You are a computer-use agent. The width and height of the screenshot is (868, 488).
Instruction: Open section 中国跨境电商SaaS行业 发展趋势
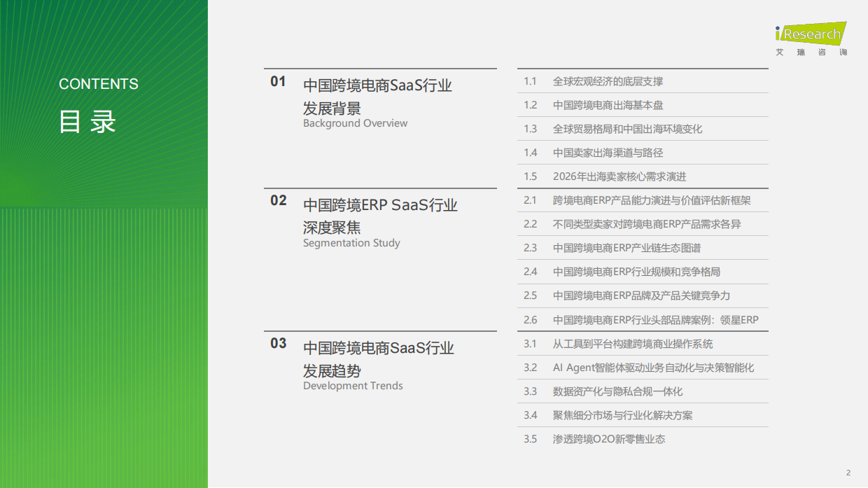(x=379, y=359)
